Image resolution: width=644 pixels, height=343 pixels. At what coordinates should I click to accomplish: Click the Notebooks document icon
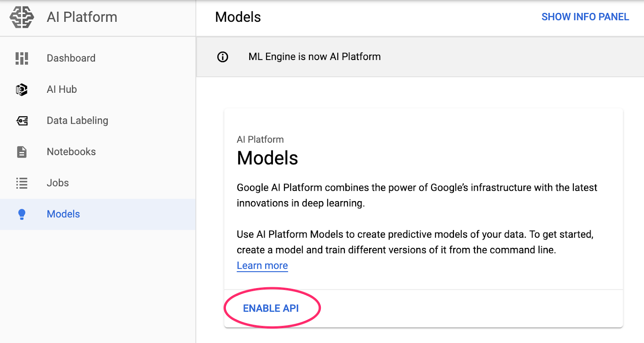[22, 152]
